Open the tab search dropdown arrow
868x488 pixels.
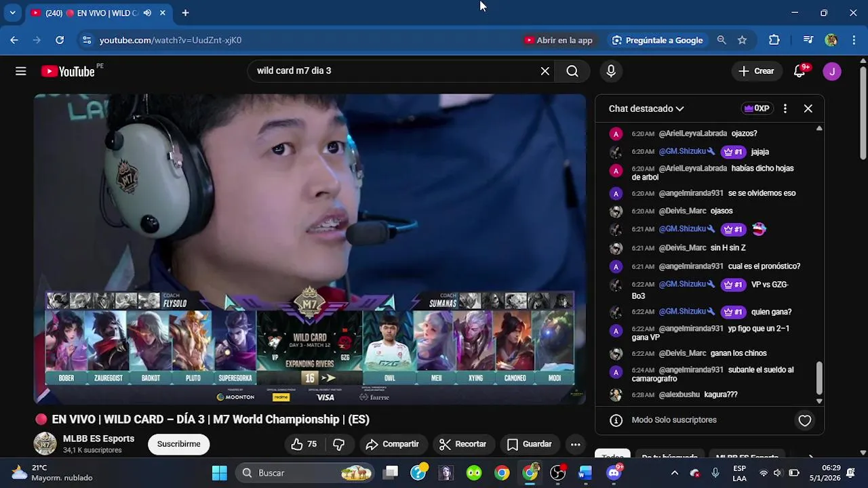tap(12, 13)
